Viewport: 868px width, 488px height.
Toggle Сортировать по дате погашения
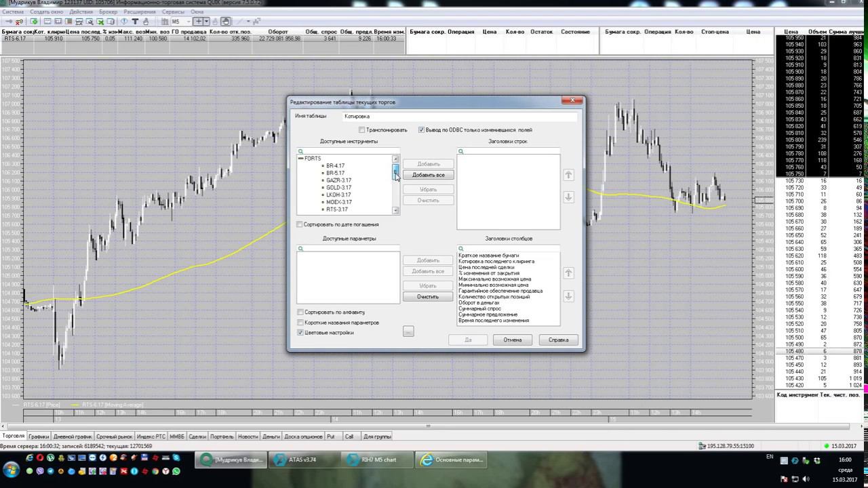(300, 224)
